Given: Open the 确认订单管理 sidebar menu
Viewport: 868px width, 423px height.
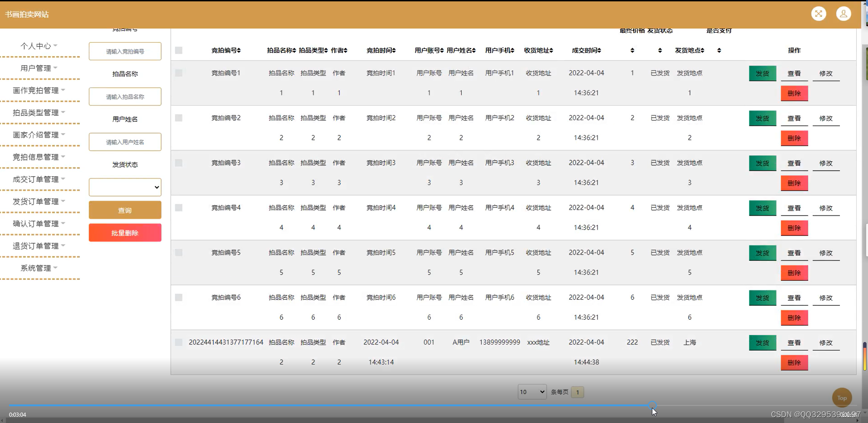Looking at the screenshot, I should click(39, 223).
